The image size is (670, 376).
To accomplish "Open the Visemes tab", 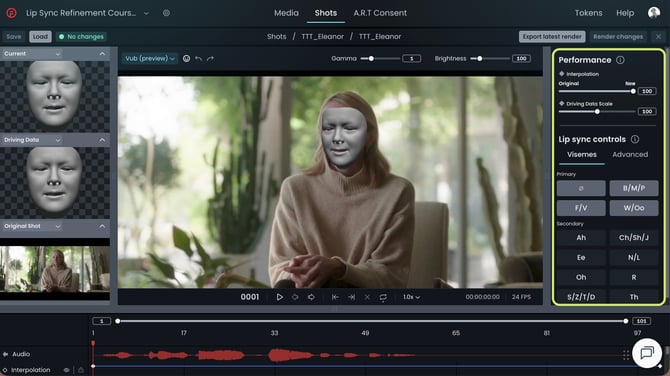I will pos(582,155).
